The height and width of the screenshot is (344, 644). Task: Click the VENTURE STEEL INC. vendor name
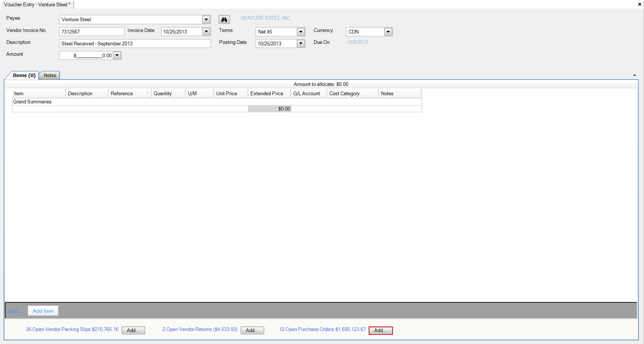point(266,18)
